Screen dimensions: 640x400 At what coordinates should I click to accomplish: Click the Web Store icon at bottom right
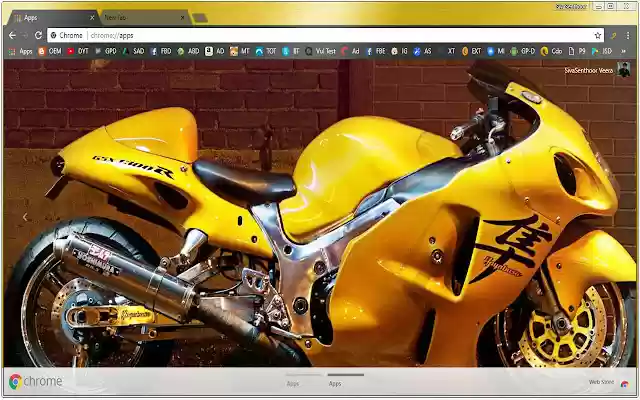click(624, 384)
